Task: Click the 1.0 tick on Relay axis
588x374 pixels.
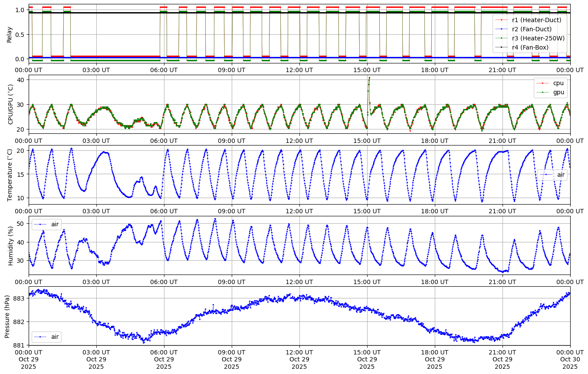Action: click(x=19, y=10)
